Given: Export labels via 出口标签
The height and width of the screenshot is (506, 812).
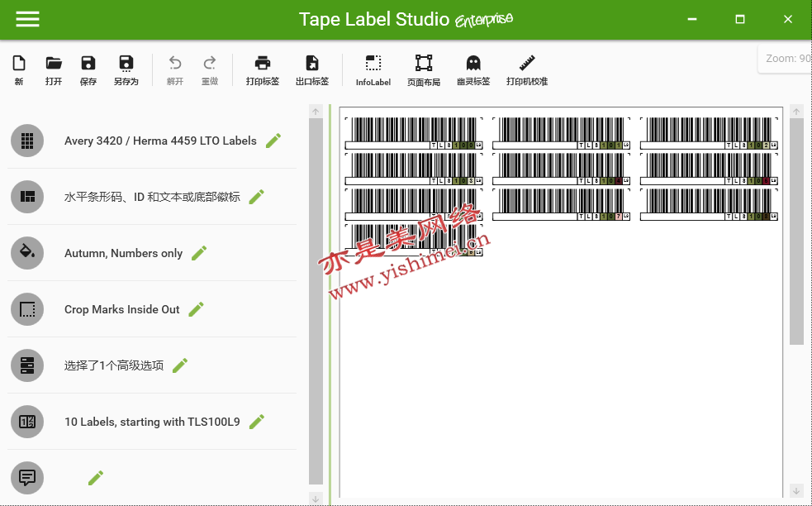Looking at the screenshot, I should (312, 70).
